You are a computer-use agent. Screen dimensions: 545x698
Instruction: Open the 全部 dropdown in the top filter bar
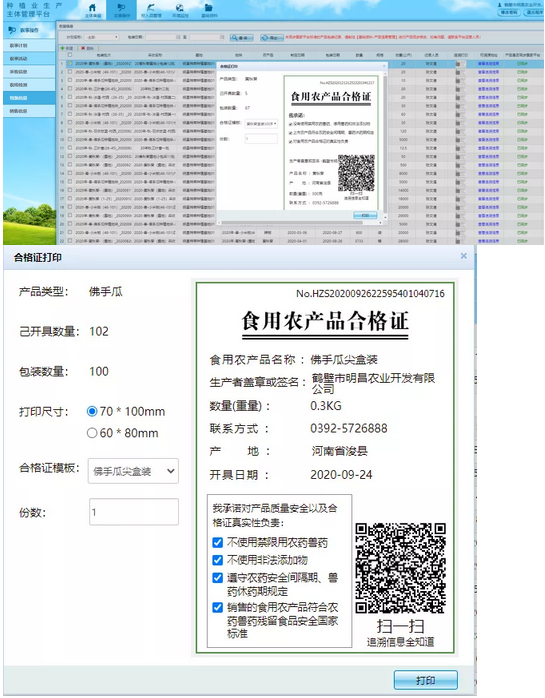tap(102, 37)
